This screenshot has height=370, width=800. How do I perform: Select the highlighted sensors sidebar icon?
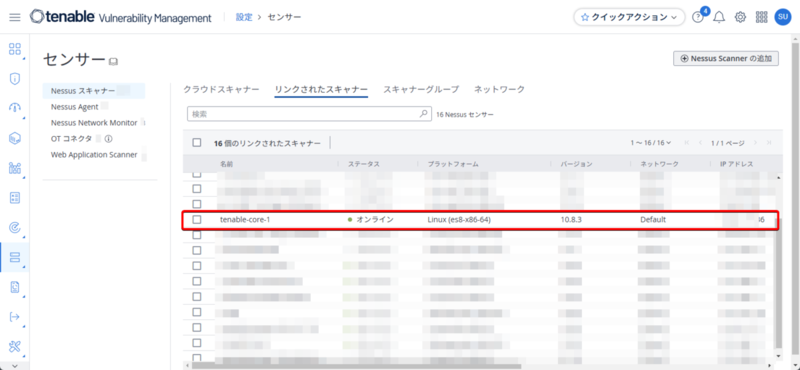coord(15,257)
